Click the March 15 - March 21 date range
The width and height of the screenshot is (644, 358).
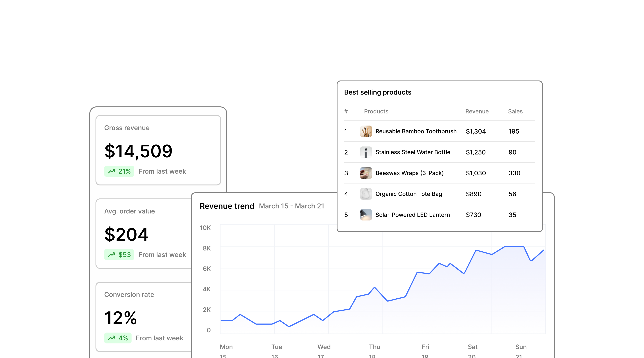[x=292, y=206]
